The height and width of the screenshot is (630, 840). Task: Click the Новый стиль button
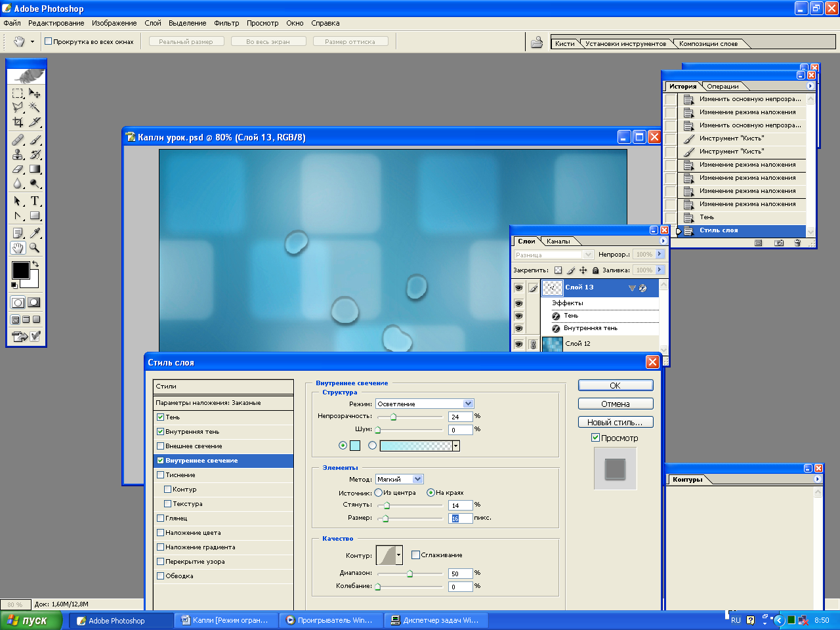coord(616,422)
